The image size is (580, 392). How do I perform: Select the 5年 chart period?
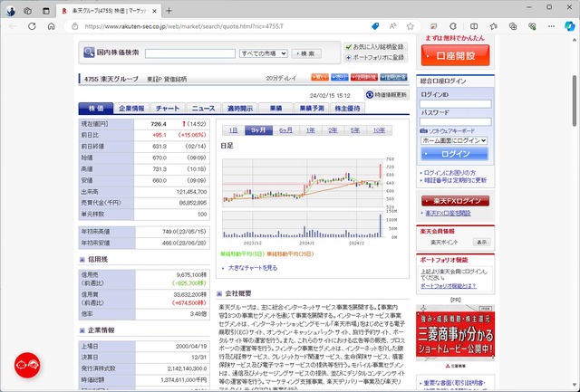[355, 130]
